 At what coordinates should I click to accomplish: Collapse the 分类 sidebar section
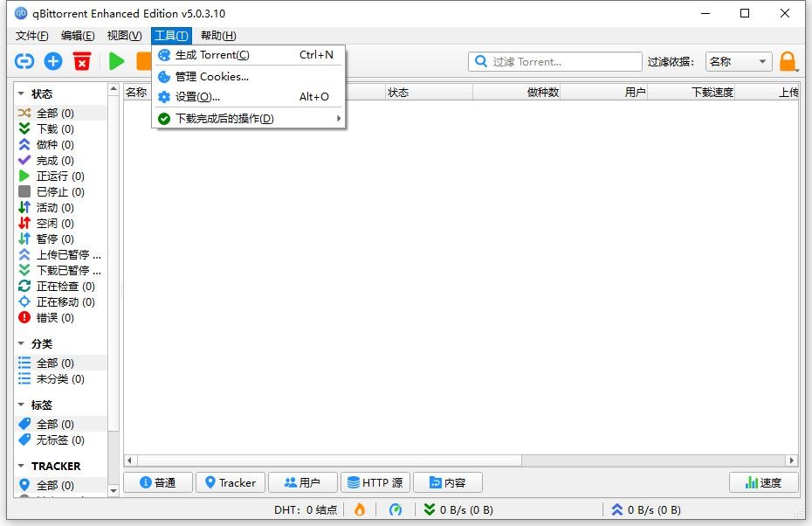tap(21, 343)
